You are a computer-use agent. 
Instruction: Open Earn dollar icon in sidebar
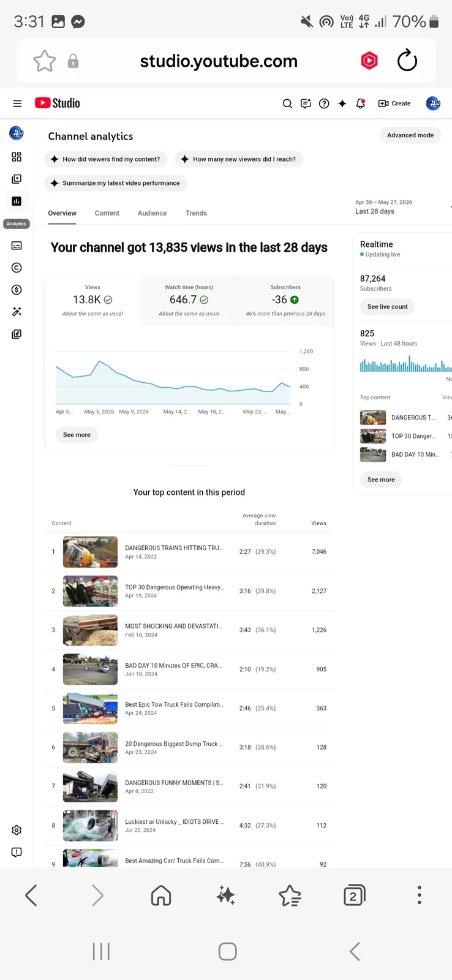pyautogui.click(x=17, y=290)
